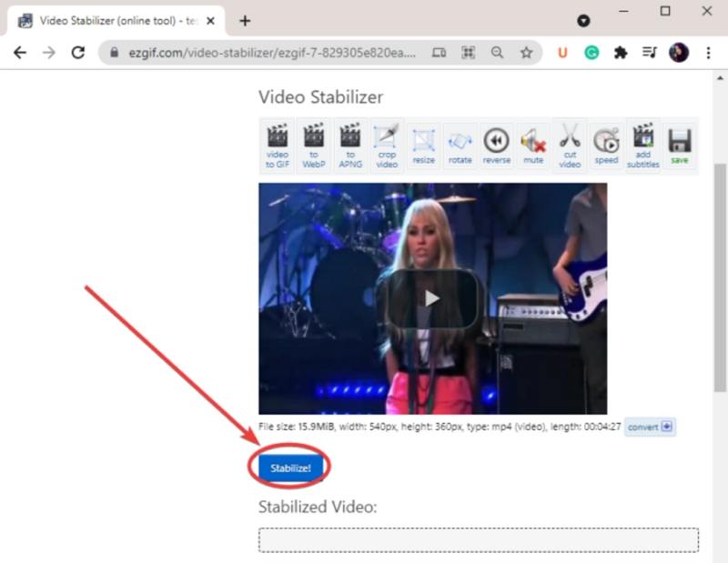This screenshot has height=563, width=728.
Task: Play the video preview
Action: 432,298
